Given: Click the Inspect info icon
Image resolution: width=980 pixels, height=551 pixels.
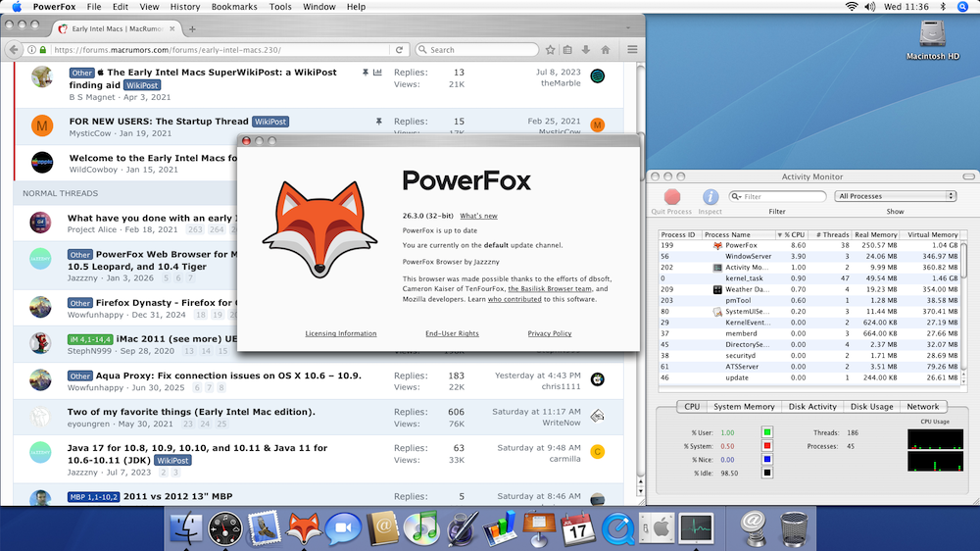Looking at the screenshot, I should point(710,197).
